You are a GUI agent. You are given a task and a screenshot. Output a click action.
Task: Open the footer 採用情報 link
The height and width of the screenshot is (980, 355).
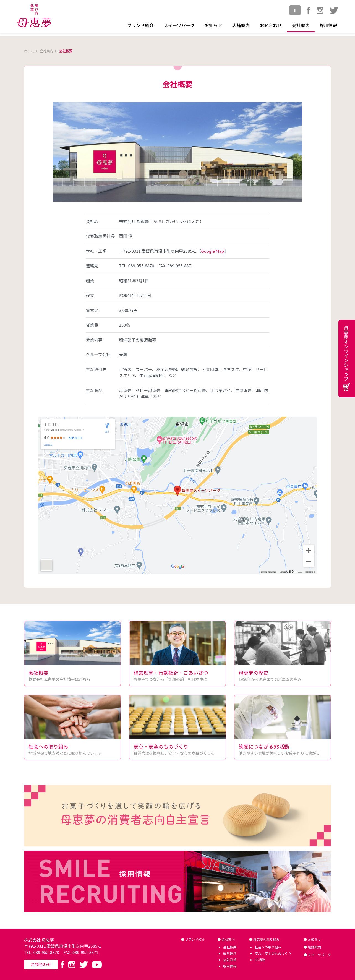230,966
